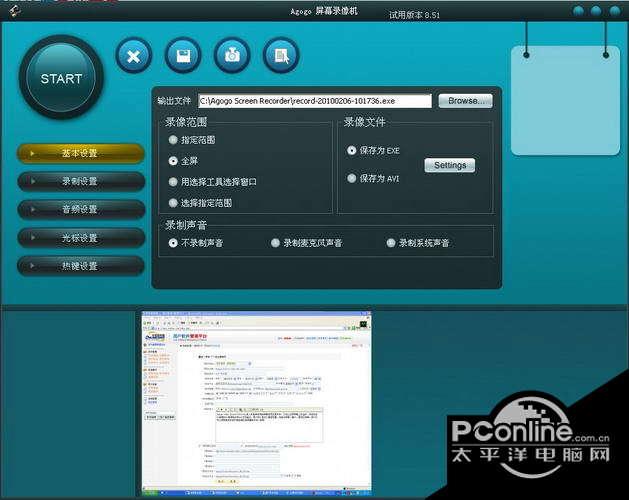
Task: Click the floppy disk save icon
Action: click(x=183, y=55)
